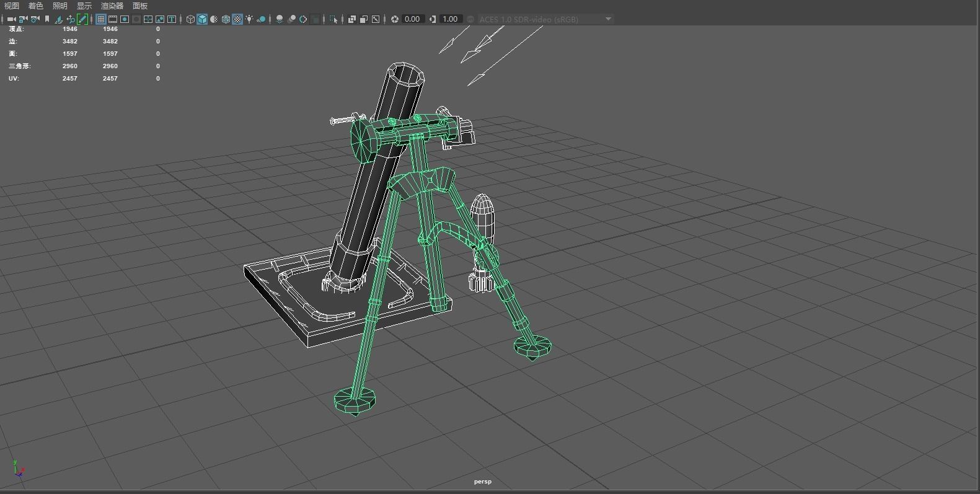
Task: Open the 渲染器 (Renderer) menu
Action: pos(112,6)
